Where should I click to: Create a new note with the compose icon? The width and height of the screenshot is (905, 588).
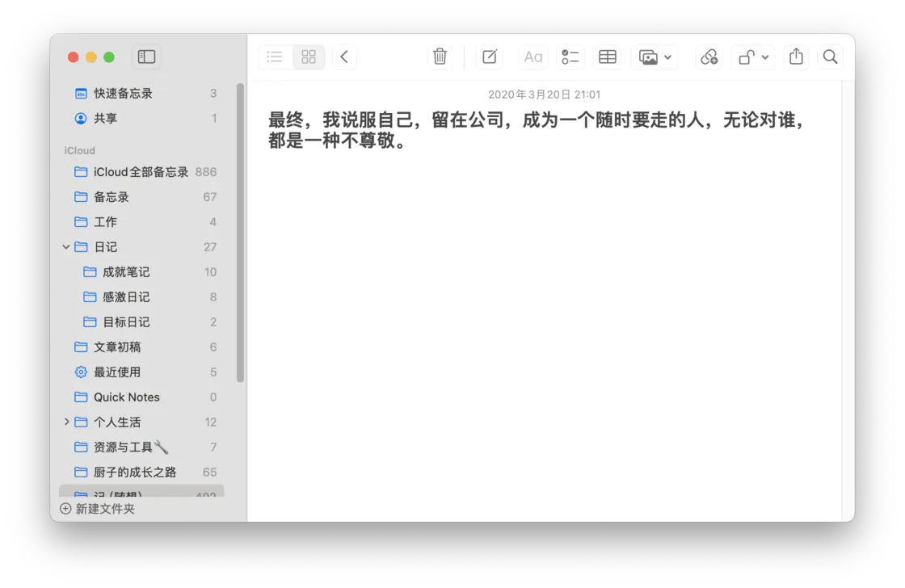tap(489, 57)
